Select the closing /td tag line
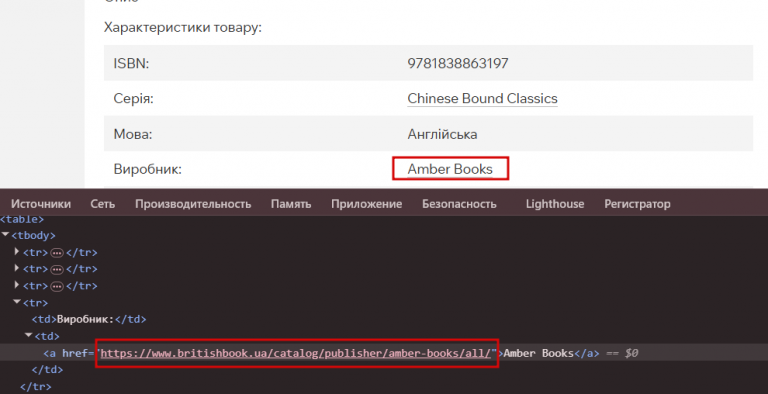 click(x=48, y=369)
